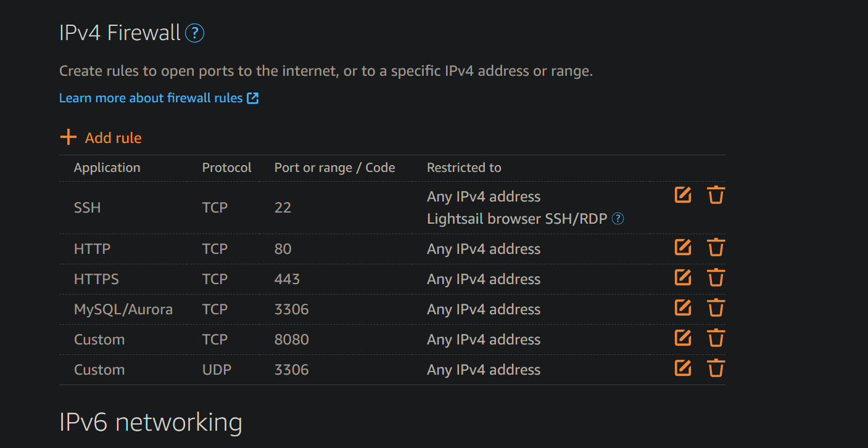Delete the HTTPS rule
The width and height of the screenshot is (868, 448).
[x=716, y=277]
